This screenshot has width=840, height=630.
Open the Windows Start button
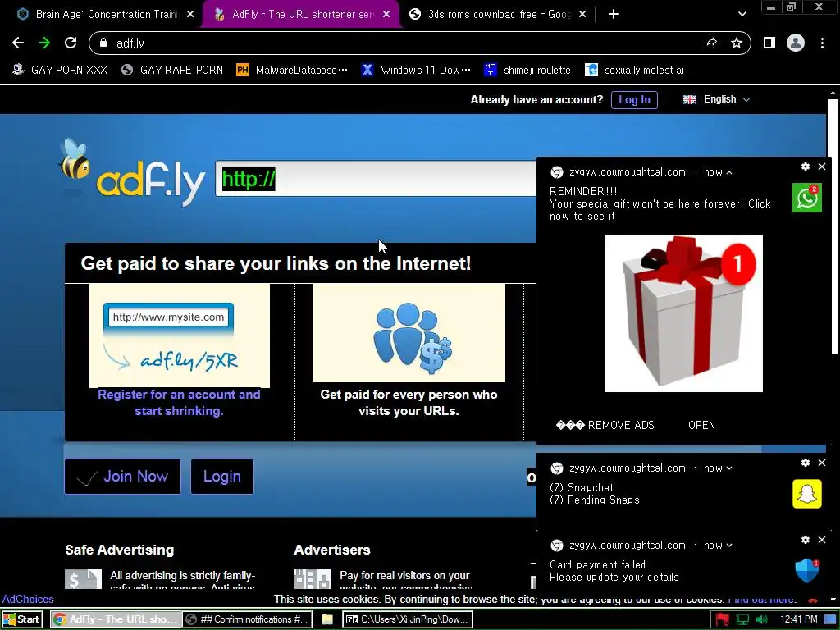21,619
